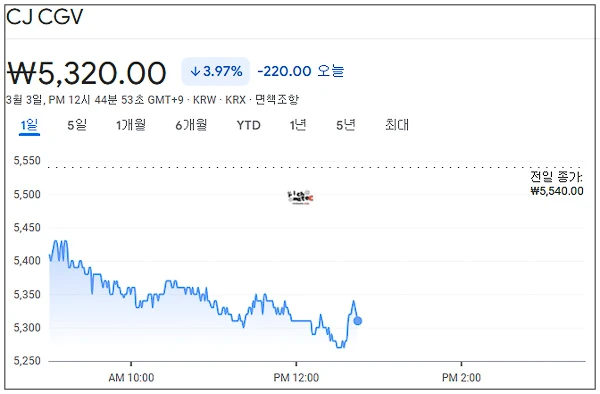Select the YTD range tab
This screenshot has width=600, height=394.
pyautogui.click(x=249, y=125)
